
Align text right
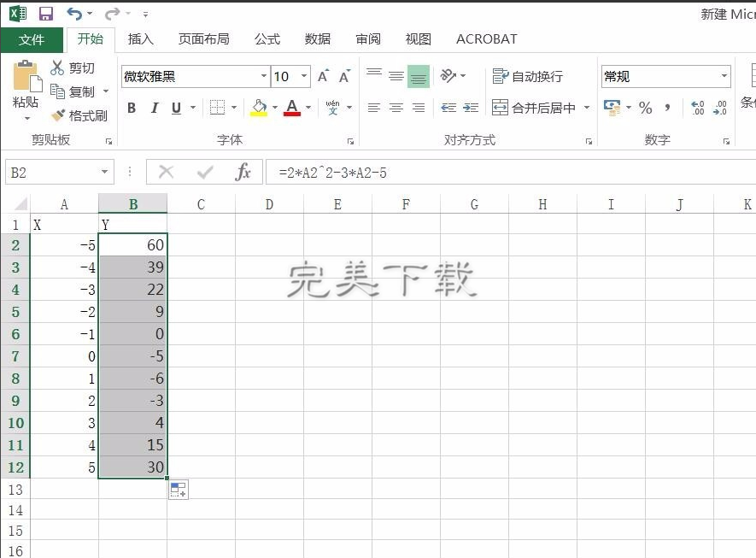(x=419, y=108)
